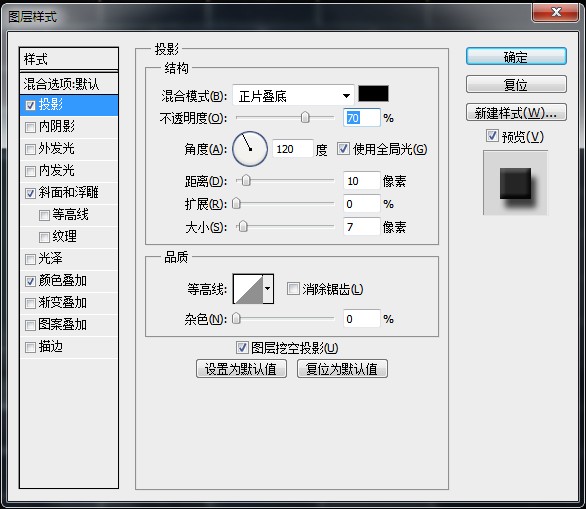Screen dimensions: 586x509
Task: Select the 内阴影 style row label
Action: coord(57,126)
